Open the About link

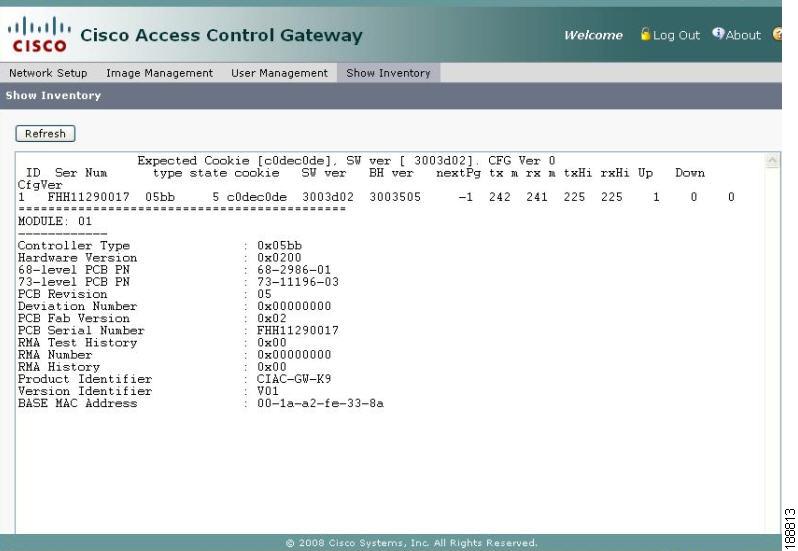pyautogui.click(x=743, y=35)
